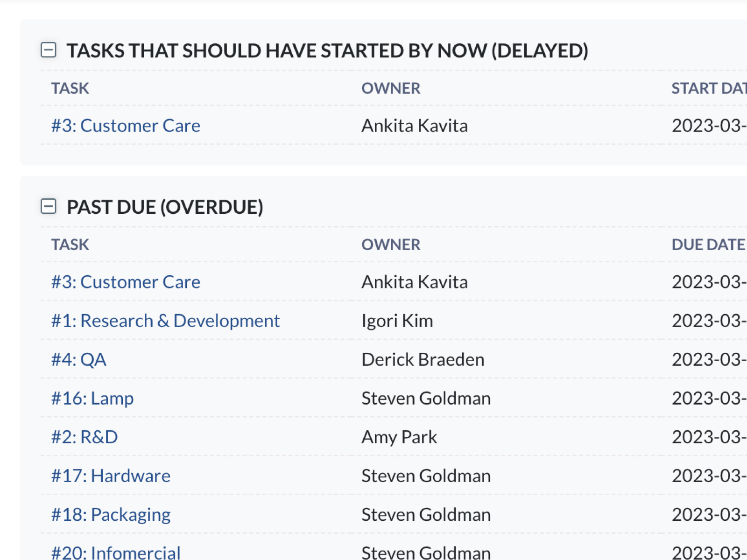Open the #18 Packaging task
This screenshot has width=747, height=560.
111,514
